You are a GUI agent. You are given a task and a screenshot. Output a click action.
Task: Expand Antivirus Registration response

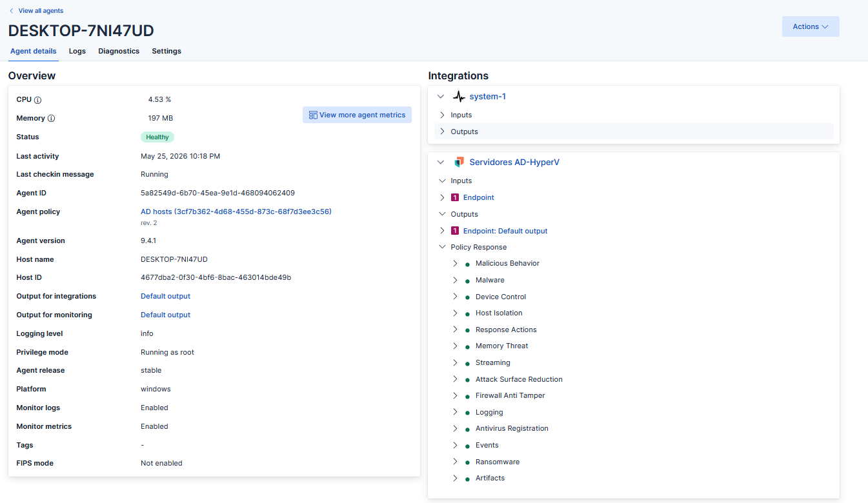click(455, 428)
